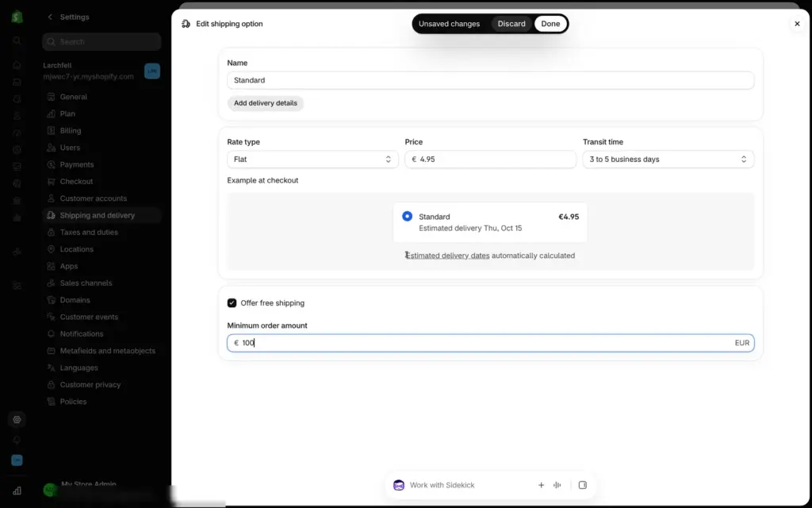Click the EUR suffix in minimum order field
The image size is (812, 508).
pos(741,343)
